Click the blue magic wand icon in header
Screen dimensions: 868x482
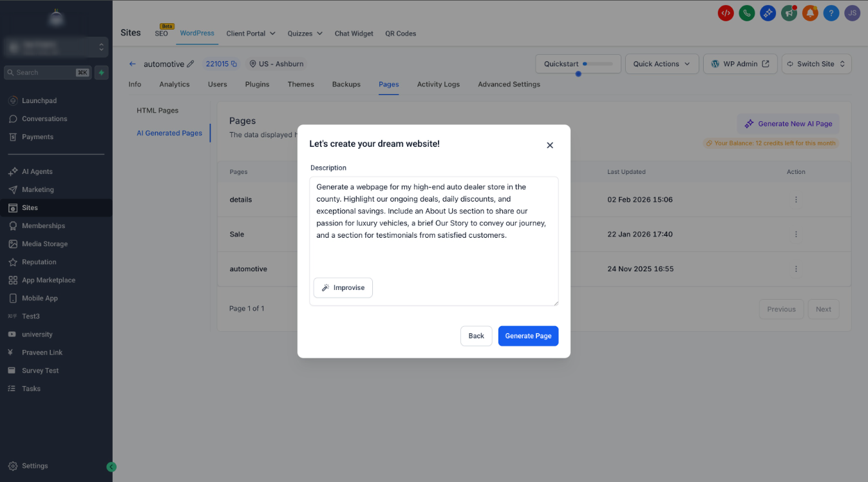pos(768,13)
